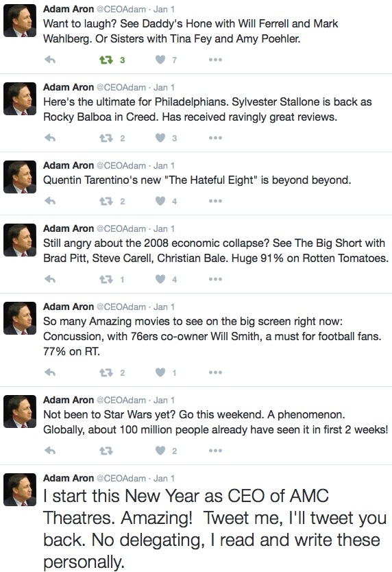Open @CEOAdam handle on AMC Theatres tweet
392x572 pixels.
[121, 478]
